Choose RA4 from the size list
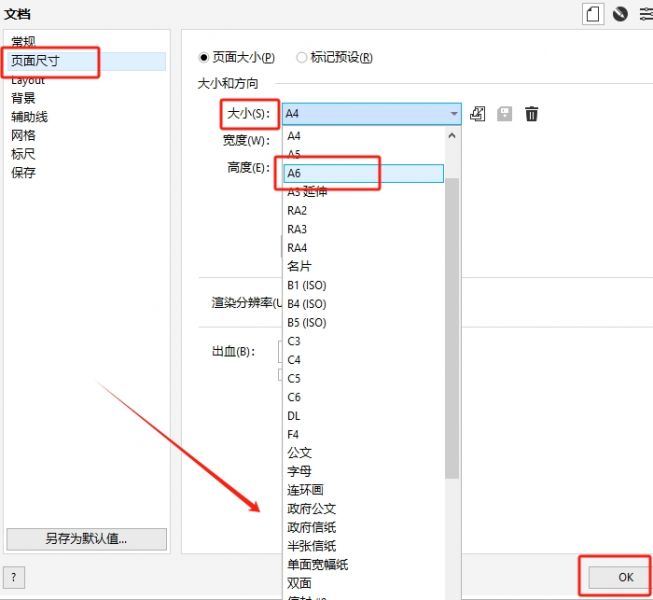This screenshot has width=653, height=600. click(x=363, y=248)
